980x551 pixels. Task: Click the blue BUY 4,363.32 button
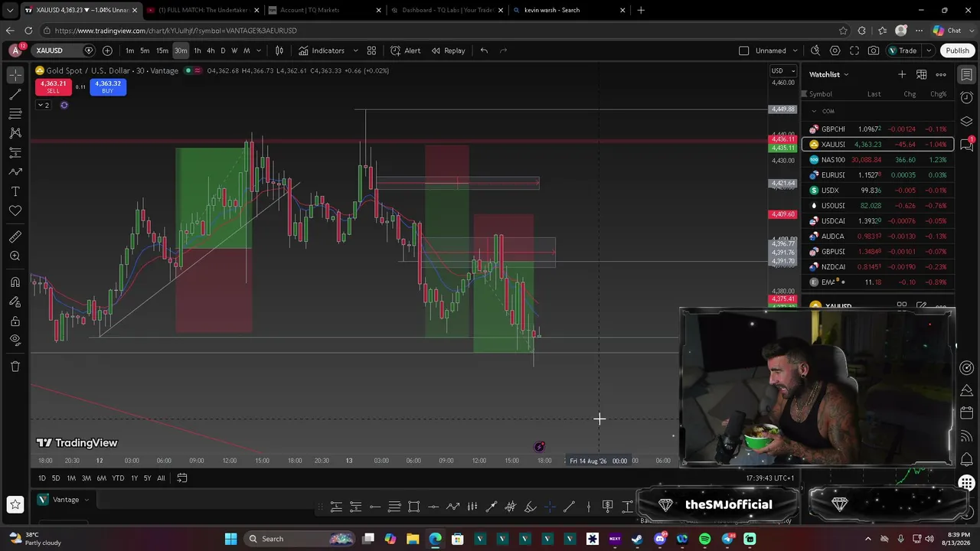(108, 87)
